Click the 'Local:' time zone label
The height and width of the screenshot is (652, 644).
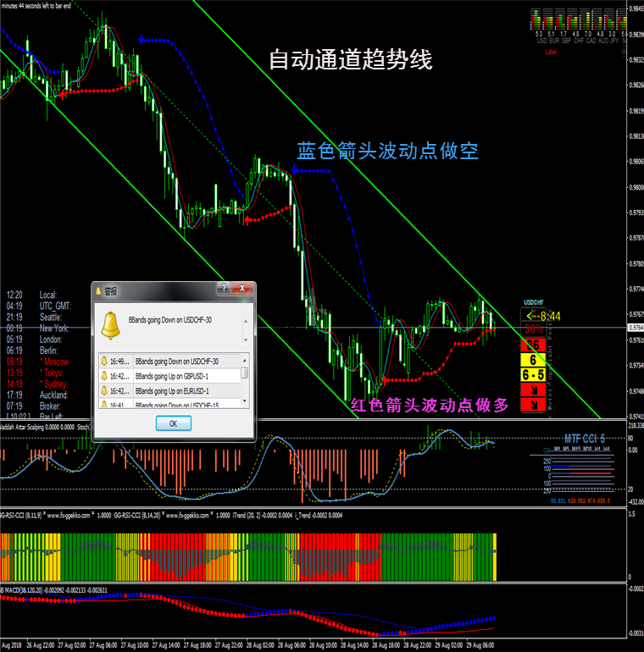coord(47,295)
